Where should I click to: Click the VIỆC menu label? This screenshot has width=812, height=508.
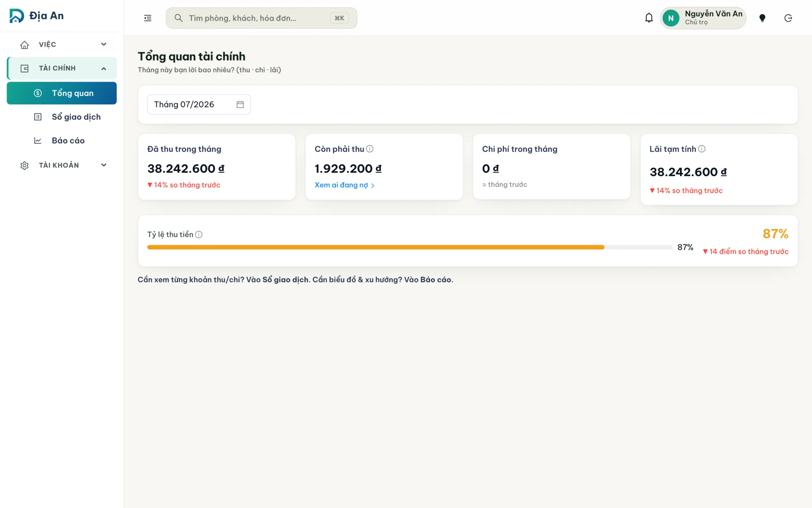click(48, 44)
